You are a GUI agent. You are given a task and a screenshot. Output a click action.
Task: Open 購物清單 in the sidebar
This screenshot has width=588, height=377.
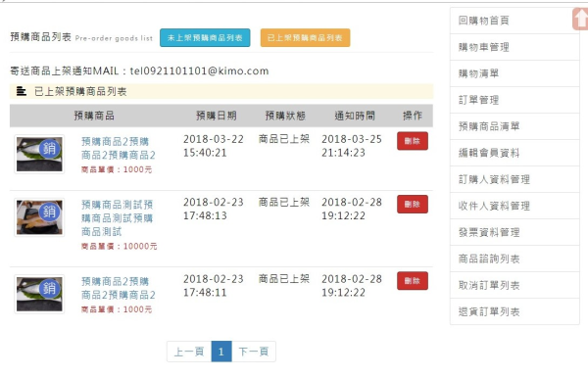coord(514,73)
